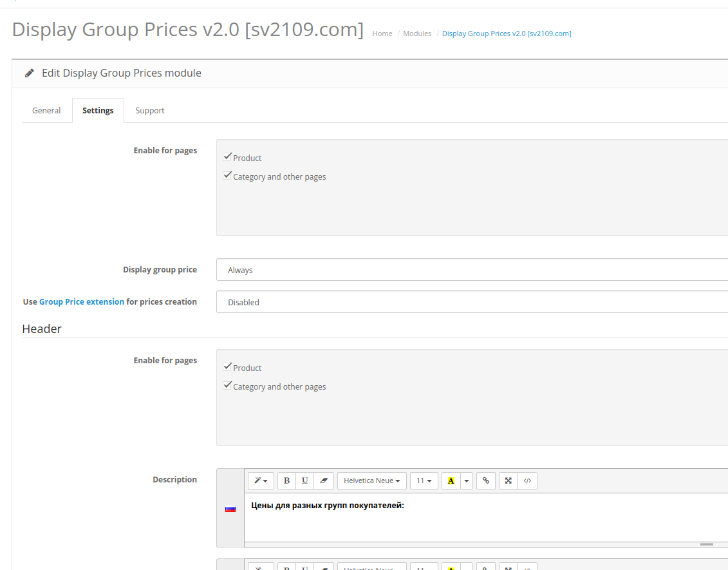
Task: Switch to code view in Description editor
Action: pyautogui.click(x=527, y=480)
